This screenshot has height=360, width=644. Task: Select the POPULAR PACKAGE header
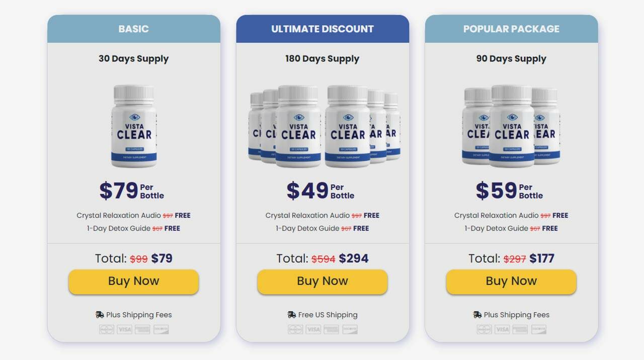(x=511, y=29)
